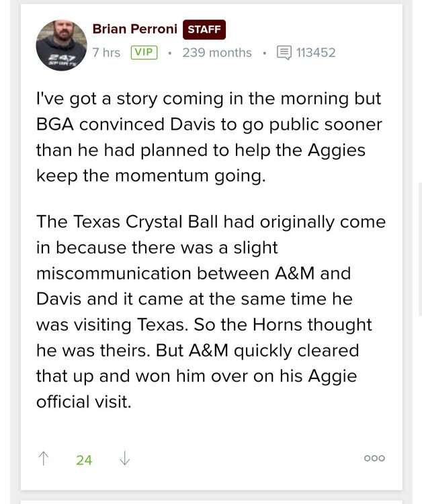Click the green VIP badge
This screenshot has width=422, height=504.
click(144, 52)
